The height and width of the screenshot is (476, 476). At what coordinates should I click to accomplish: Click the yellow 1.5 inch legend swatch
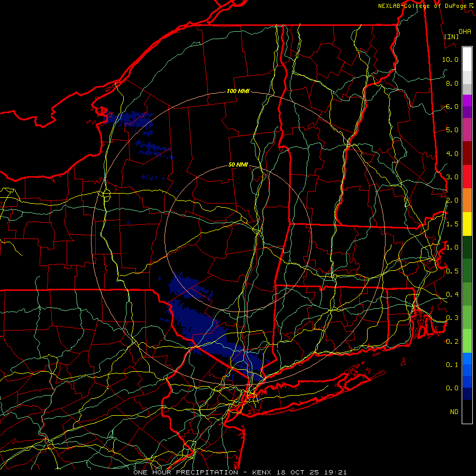467,224
